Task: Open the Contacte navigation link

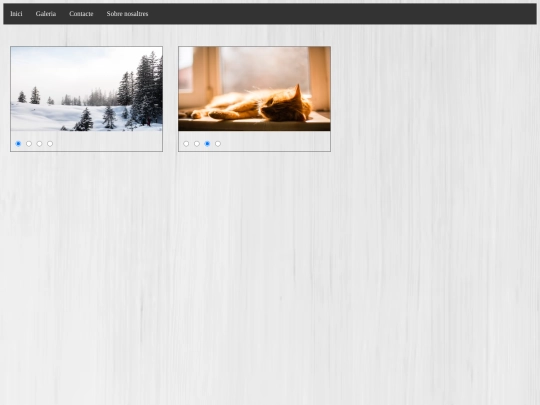Action: tap(81, 14)
